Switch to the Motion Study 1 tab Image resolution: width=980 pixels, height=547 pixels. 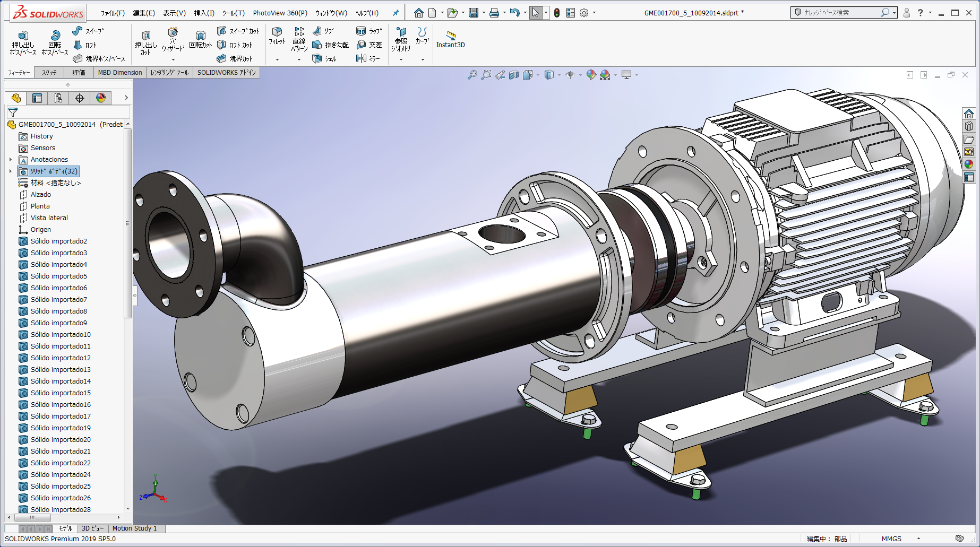pos(135,528)
